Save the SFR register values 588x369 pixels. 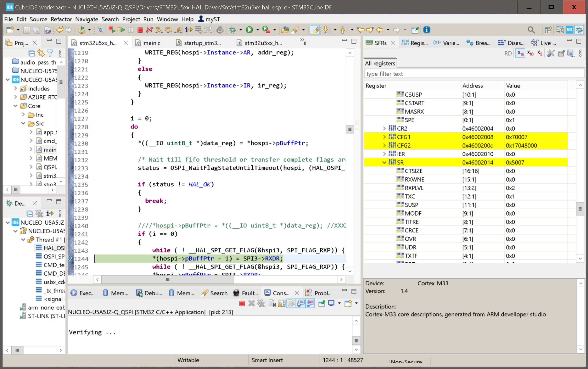pos(571,53)
